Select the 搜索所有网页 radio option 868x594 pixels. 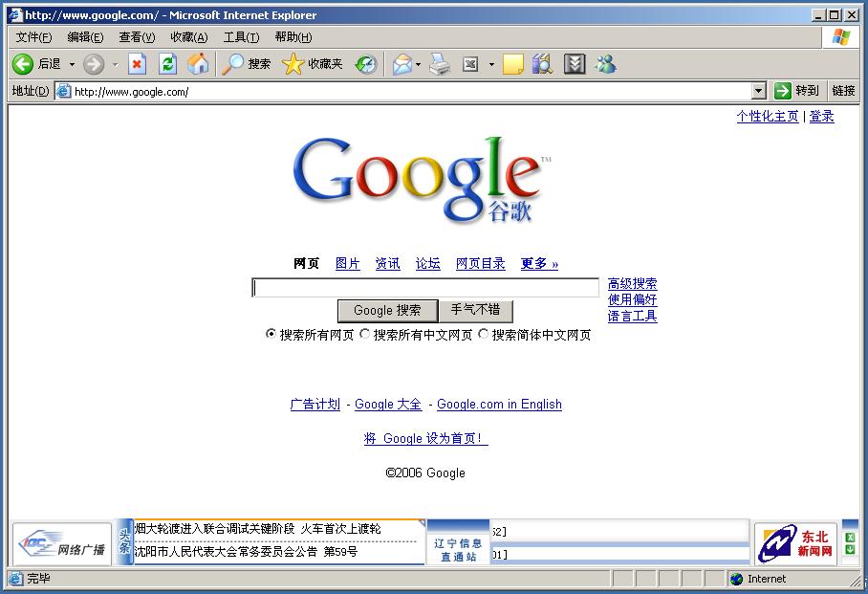click(271, 334)
